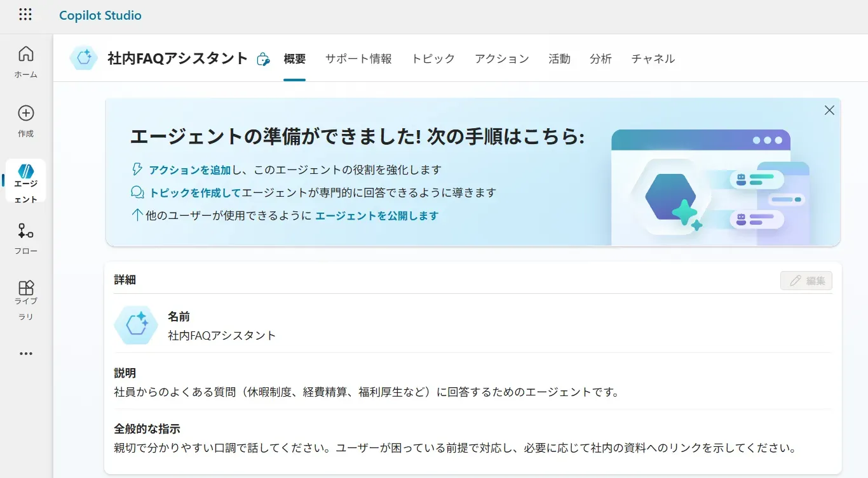This screenshot has width=868, height=478.
Task: Click the icon beside the agent title
Action: (x=262, y=59)
